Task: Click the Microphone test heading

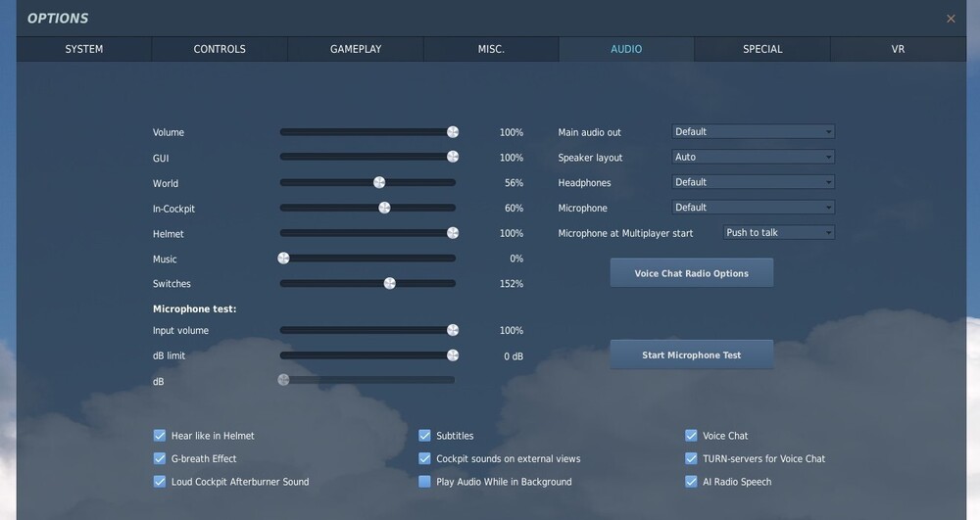Action: tap(194, 309)
